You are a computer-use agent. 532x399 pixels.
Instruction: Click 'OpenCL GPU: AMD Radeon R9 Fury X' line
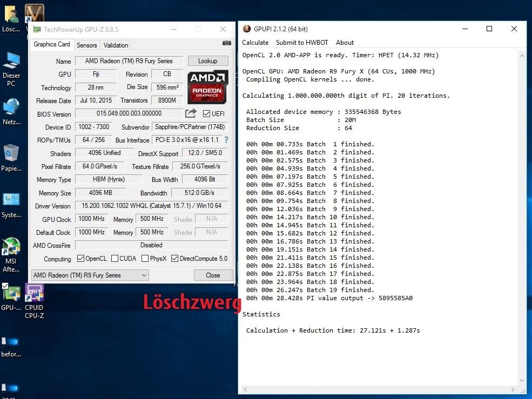[339, 71]
